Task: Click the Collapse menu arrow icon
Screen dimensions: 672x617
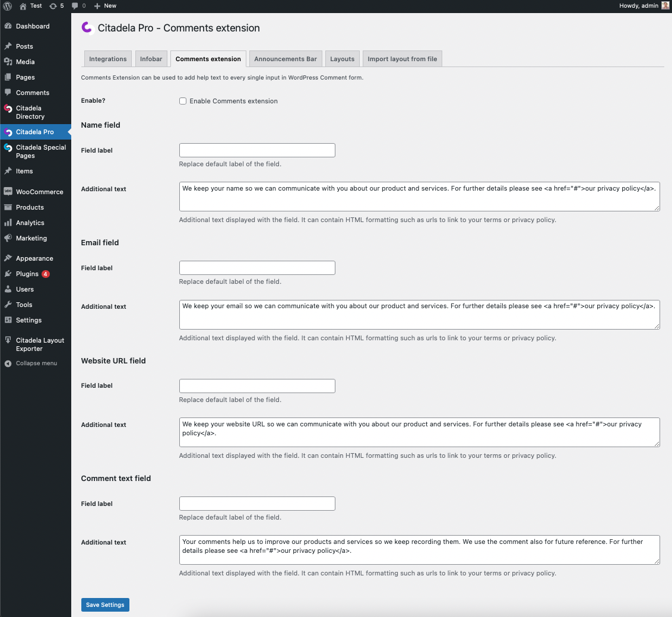Action: pos(8,363)
